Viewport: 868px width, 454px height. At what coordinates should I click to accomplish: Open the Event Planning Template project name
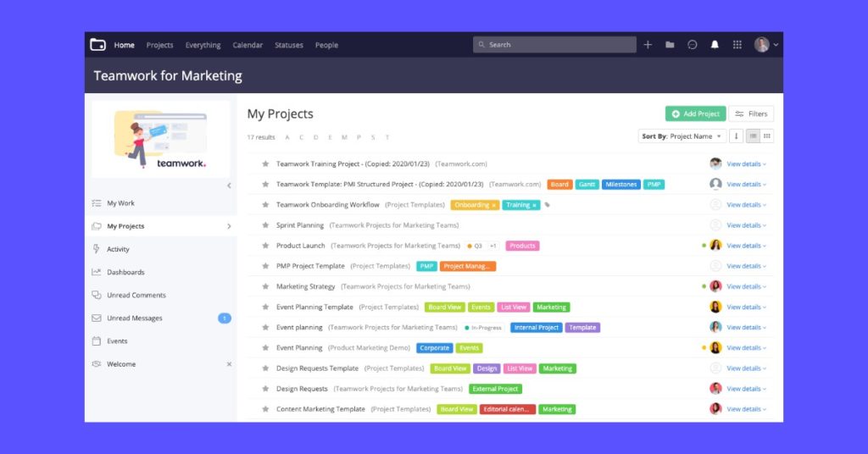pyautogui.click(x=314, y=307)
